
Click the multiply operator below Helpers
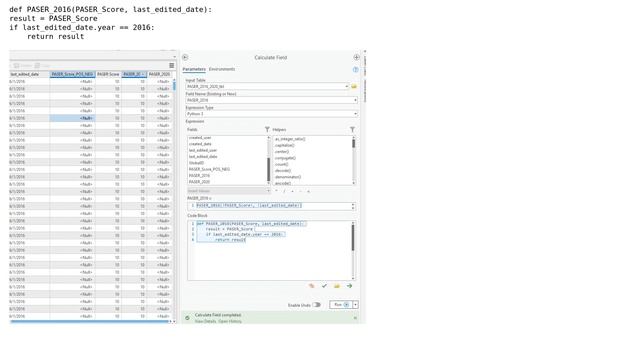pos(276,191)
